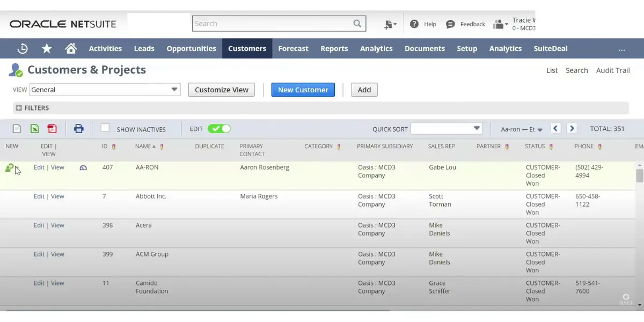Click the pencil icon beside Partner header
This screenshot has width=644, height=322.
pyautogui.click(x=507, y=147)
